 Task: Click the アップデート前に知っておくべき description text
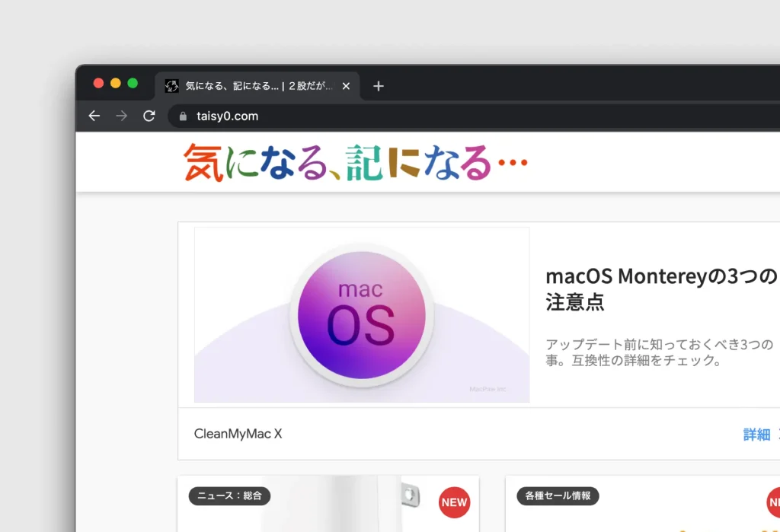click(659, 352)
